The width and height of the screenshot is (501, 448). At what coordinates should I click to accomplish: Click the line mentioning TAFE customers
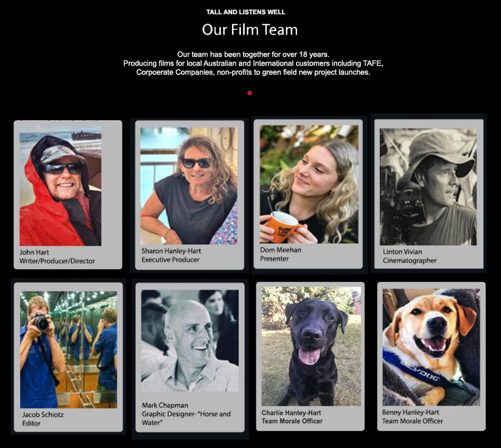[x=253, y=63]
